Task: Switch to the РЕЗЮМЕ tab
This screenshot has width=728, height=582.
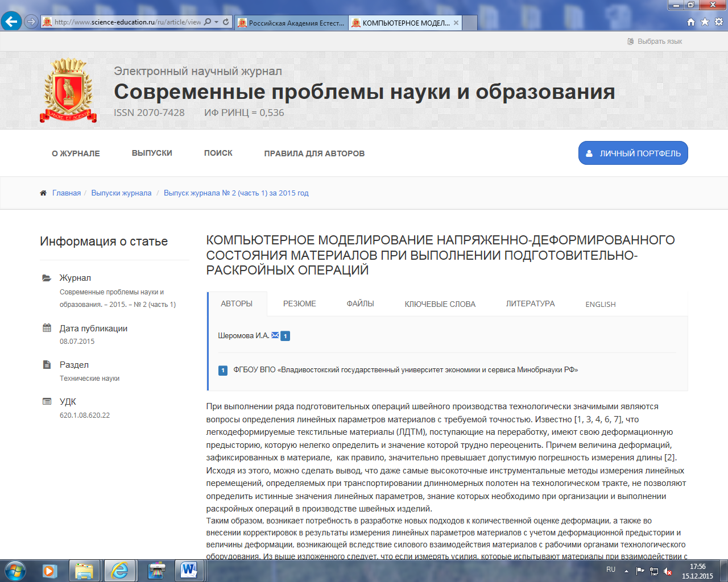Action: tap(299, 304)
